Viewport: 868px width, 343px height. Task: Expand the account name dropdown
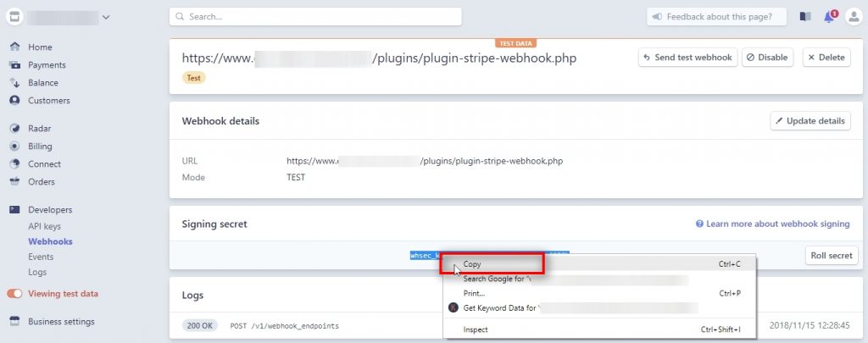click(105, 17)
